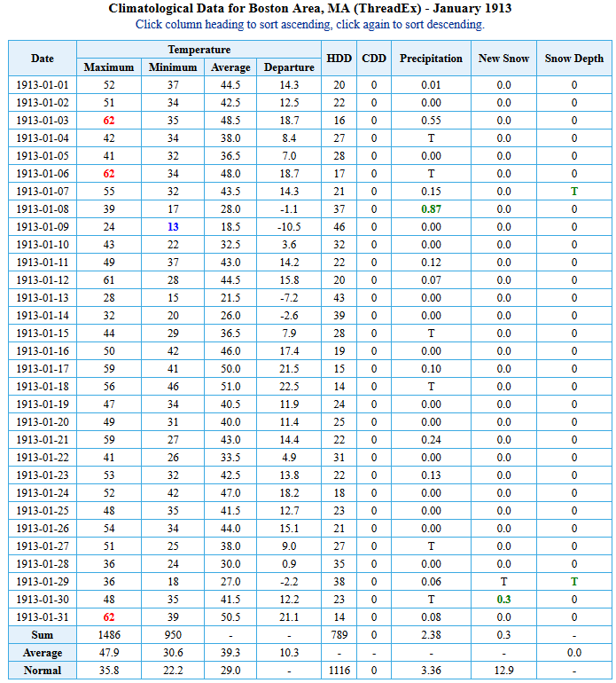Select date cell 1913-01-01
Image resolution: width=616 pixels, height=683 pixels.
[x=43, y=85]
